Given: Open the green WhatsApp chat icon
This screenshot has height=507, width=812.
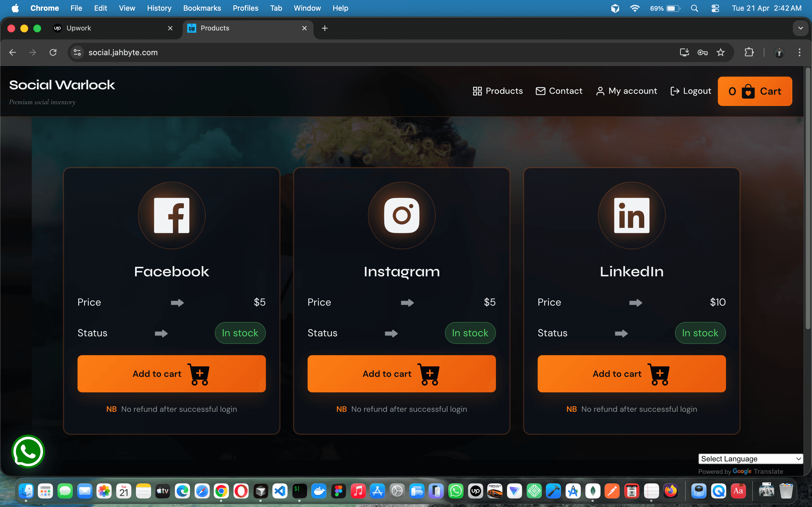Looking at the screenshot, I should click(28, 452).
